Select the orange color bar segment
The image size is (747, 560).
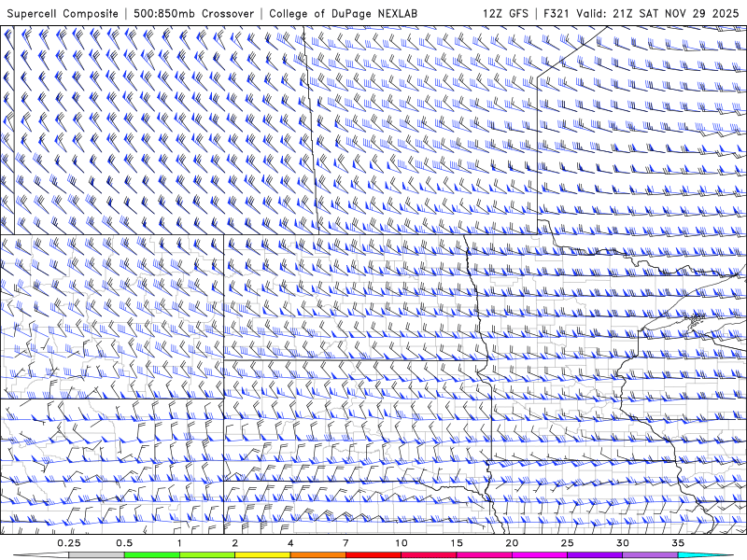coord(317,555)
